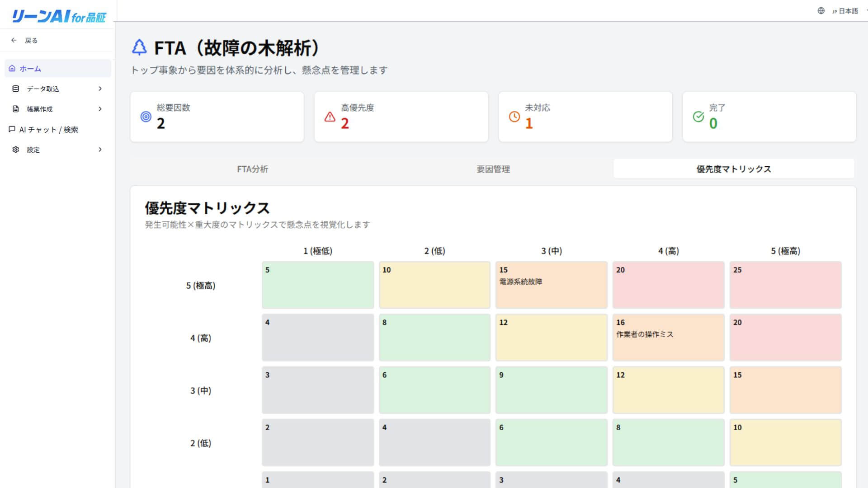Click the back arrow icon beside 戻る

(x=14, y=40)
